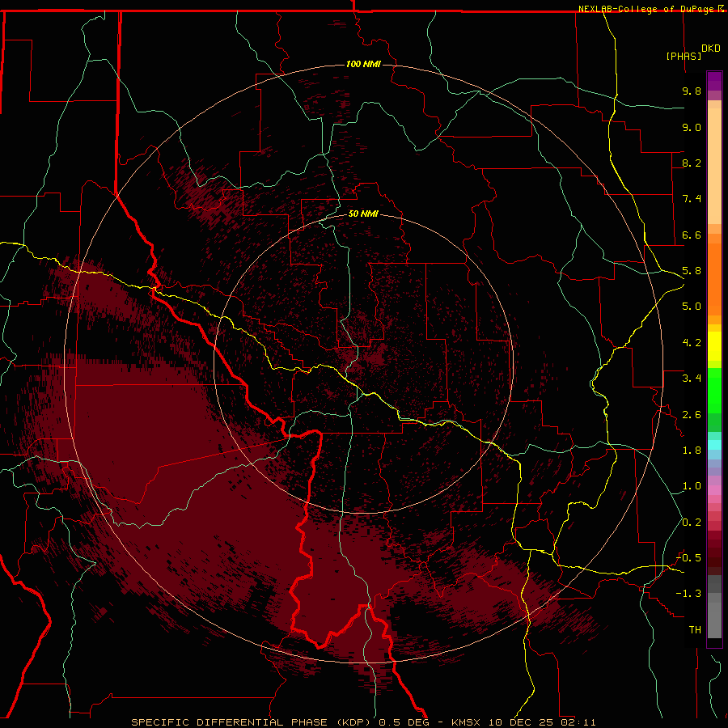Click the -0.5 value on the legend
728x728 pixels.
(x=688, y=558)
